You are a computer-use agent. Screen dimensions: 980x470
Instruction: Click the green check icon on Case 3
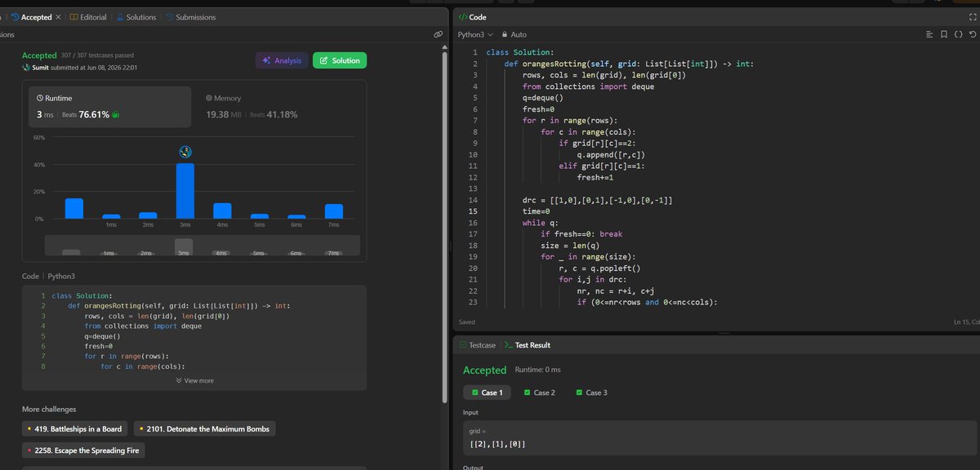coord(579,392)
